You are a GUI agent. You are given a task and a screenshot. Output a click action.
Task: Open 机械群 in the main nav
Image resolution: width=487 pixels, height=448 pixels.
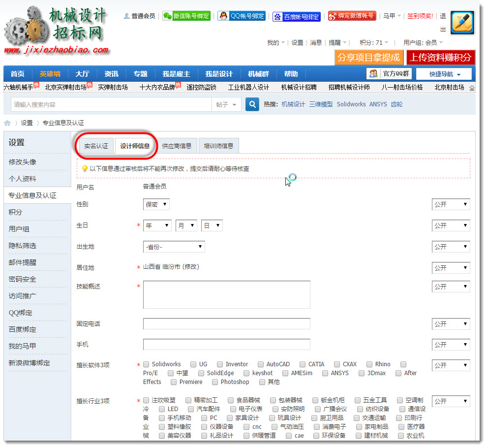click(x=258, y=74)
